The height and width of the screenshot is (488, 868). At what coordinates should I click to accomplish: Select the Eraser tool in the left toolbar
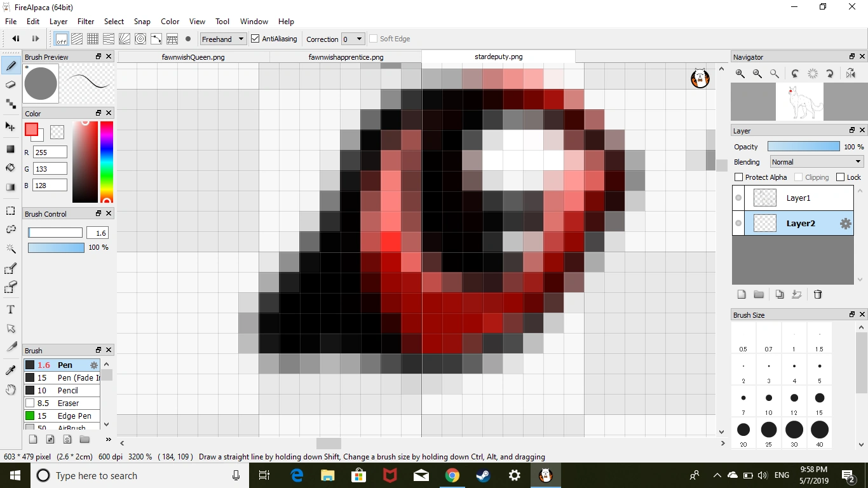(11, 85)
